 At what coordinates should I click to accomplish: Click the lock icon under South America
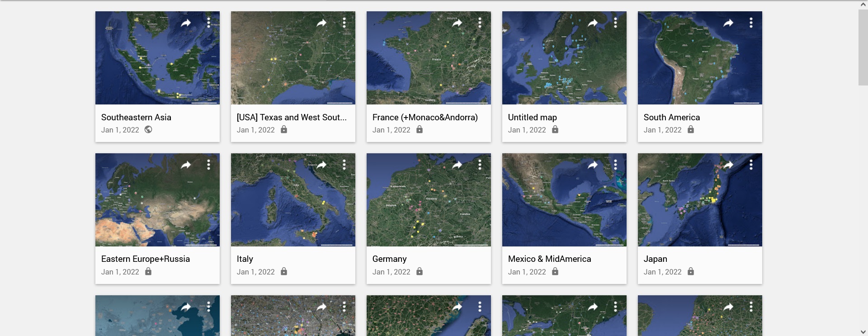(691, 129)
